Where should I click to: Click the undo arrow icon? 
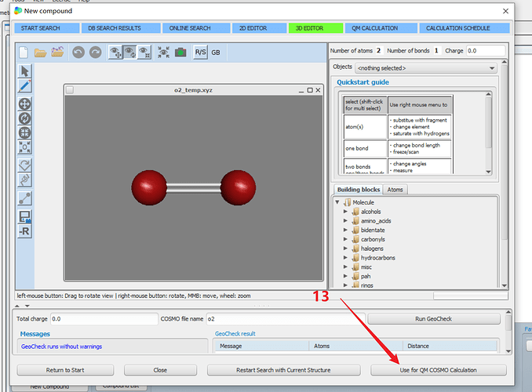point(78,53)
